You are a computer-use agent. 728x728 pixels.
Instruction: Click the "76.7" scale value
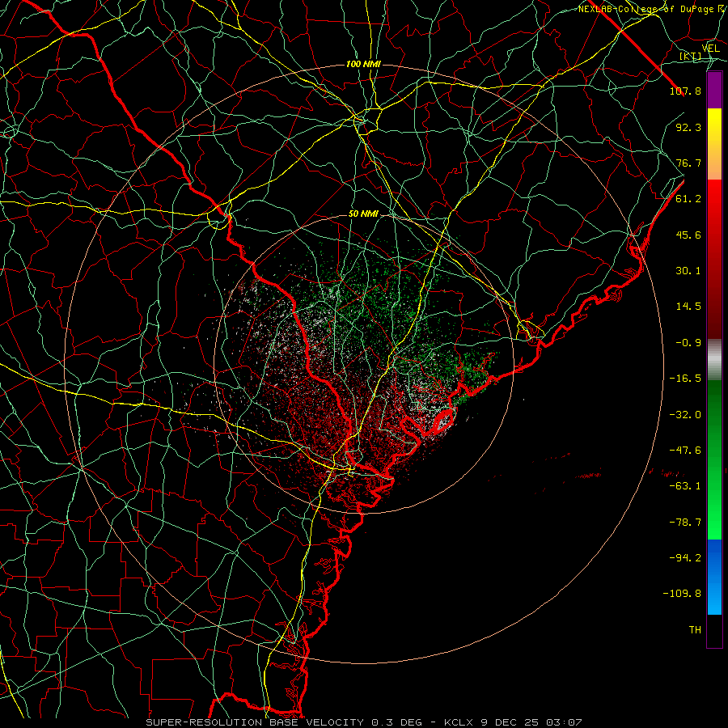pos(688,163)
